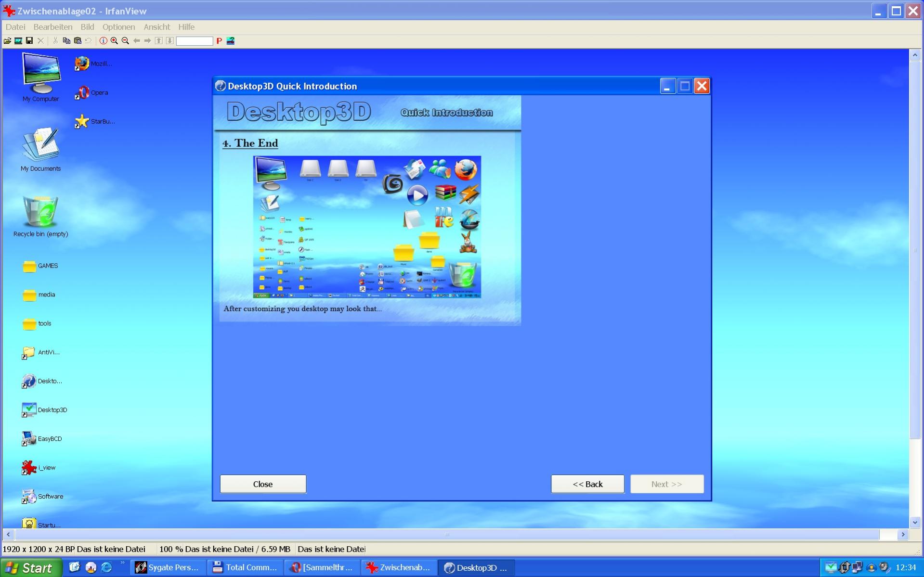
Task: Click the horizontal scrollbar right arrow
Action: pyautogui.click(x=903, y=534)
